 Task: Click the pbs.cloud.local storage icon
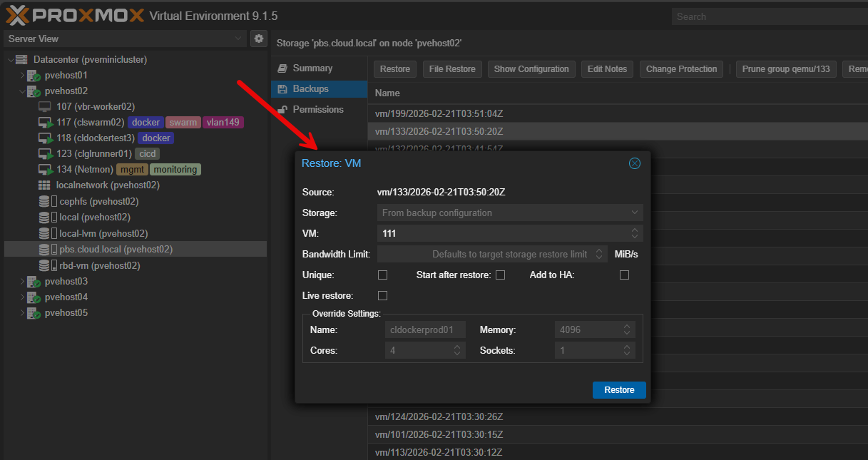pyautogui.click(x=47, y=250)
